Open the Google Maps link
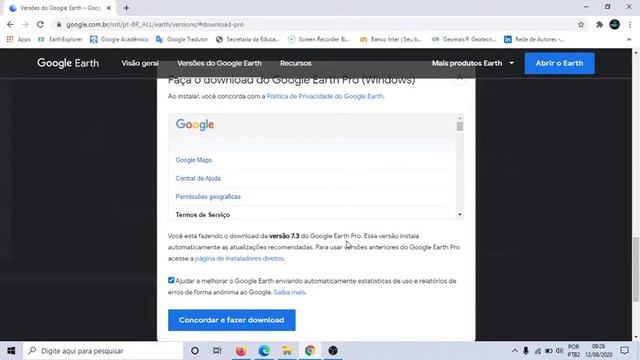Screen dimensions: 640x360 (193, 160)
